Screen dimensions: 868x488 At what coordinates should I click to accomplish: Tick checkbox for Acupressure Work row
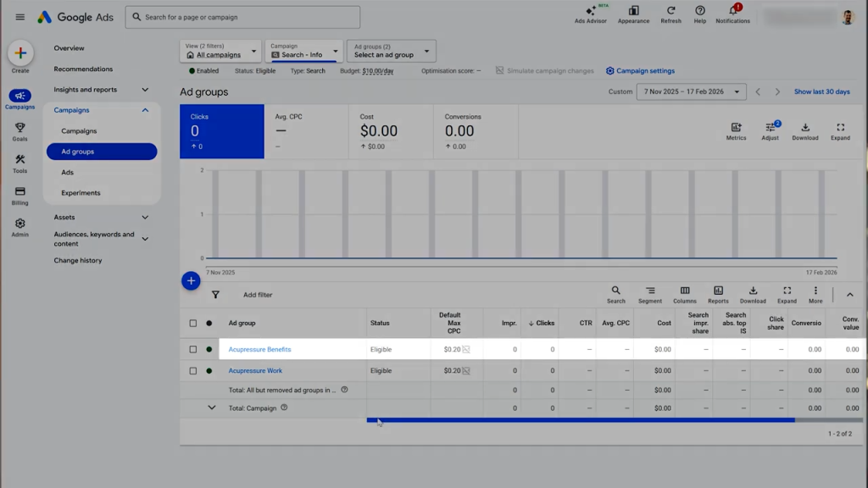193,371
